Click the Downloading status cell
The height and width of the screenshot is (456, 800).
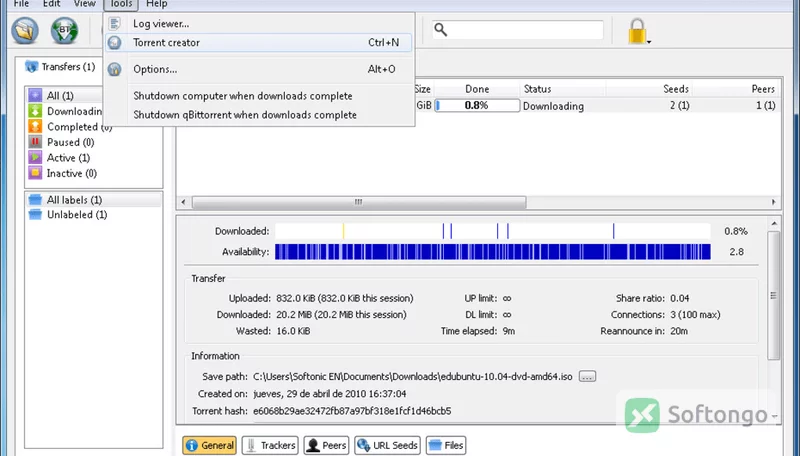point(553,106)
